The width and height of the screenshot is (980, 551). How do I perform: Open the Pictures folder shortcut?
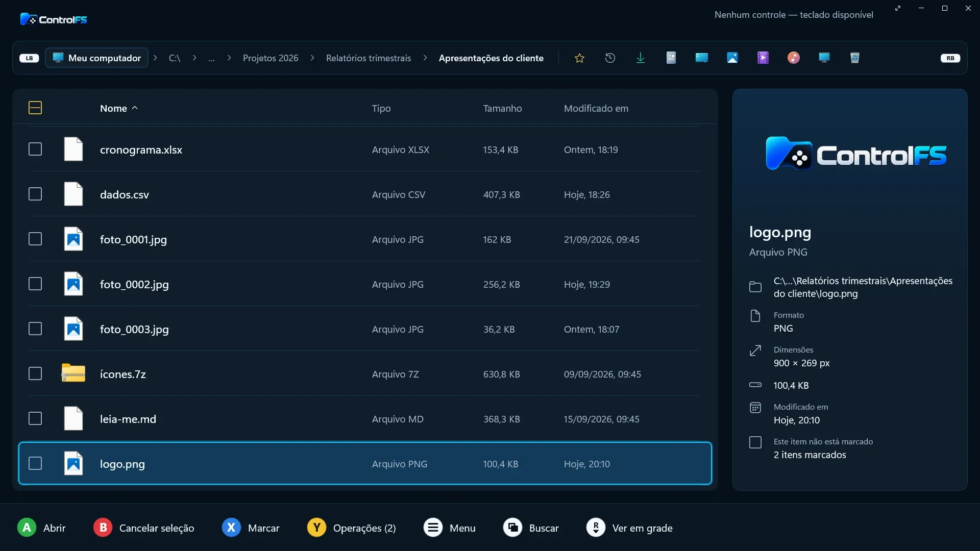(x=732, y=58)
